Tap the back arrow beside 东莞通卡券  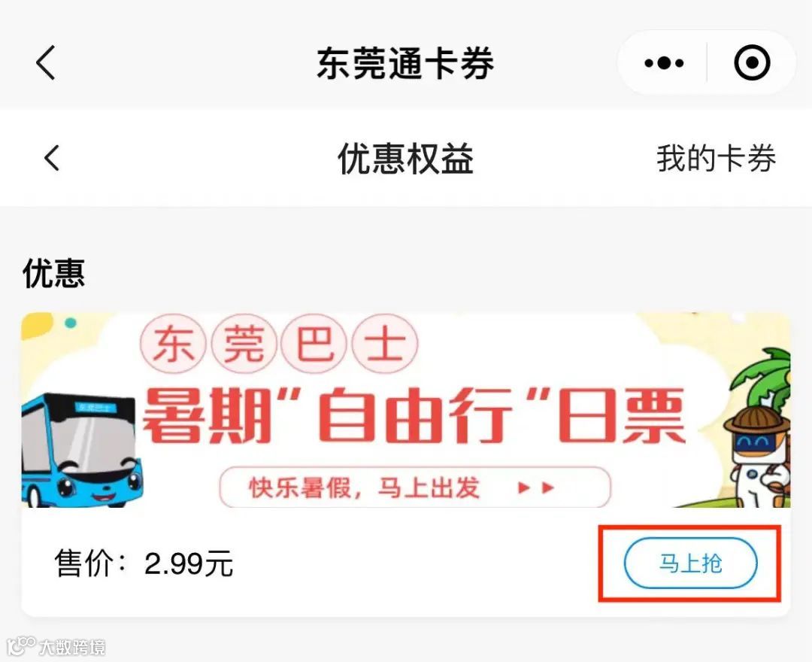click(x=46, y=62)
